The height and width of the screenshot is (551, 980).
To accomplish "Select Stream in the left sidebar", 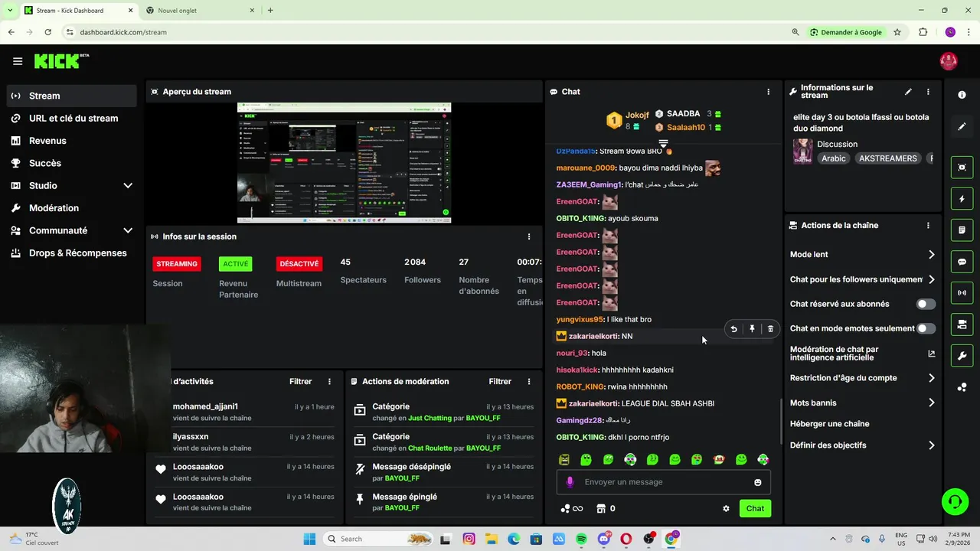I will coord(72,96).
